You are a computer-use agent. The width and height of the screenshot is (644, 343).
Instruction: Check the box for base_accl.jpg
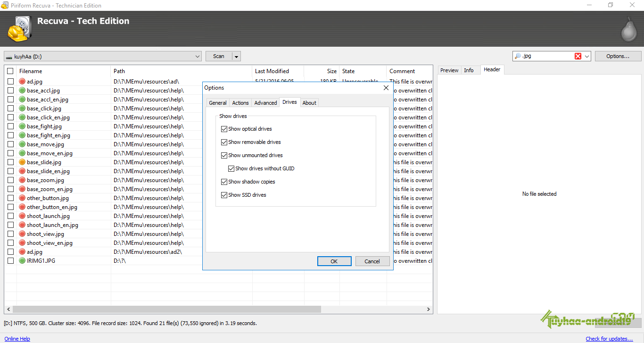pyautogui.click(x=10, y=91)
